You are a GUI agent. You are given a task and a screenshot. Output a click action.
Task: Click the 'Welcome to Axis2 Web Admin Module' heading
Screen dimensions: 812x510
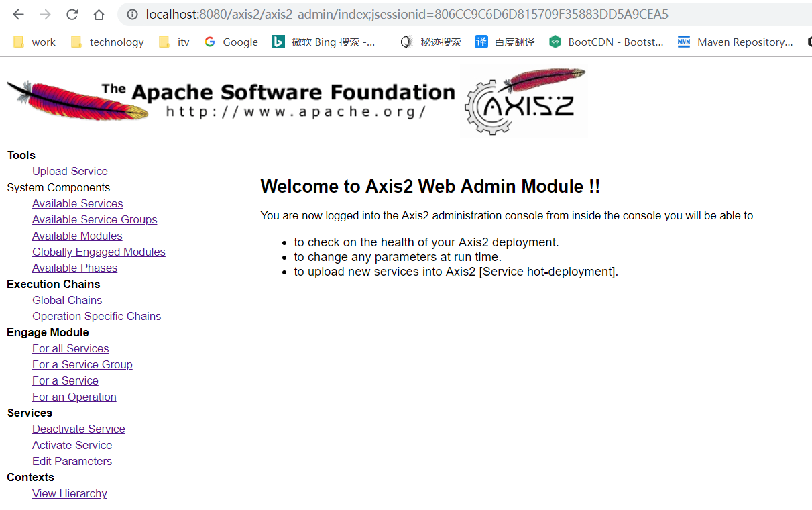pyautogui.click(x=430, y=186)
